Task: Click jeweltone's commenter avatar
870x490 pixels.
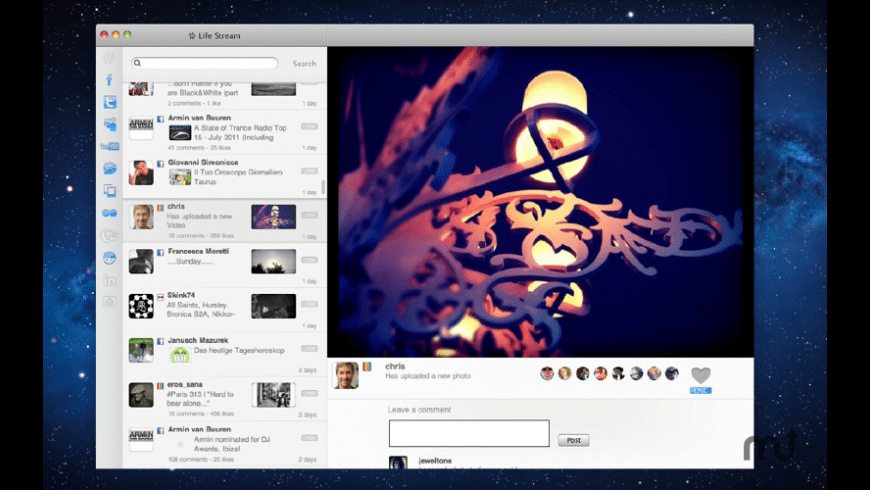Action: point(398,463)
